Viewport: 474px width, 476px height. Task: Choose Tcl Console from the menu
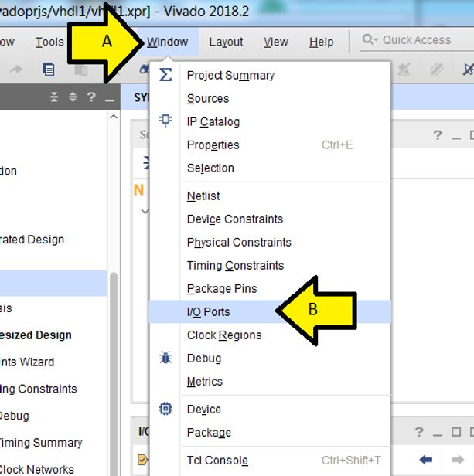217,461
